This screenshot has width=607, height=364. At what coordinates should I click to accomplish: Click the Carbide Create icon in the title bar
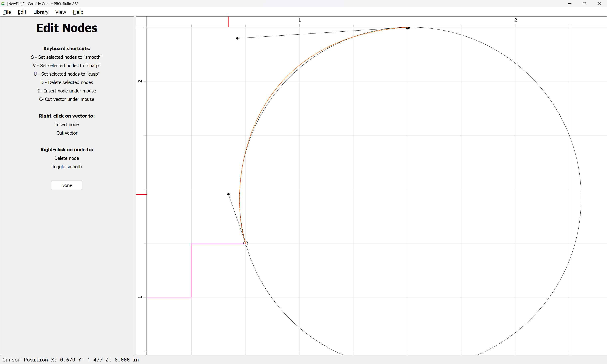pos(3,4)
